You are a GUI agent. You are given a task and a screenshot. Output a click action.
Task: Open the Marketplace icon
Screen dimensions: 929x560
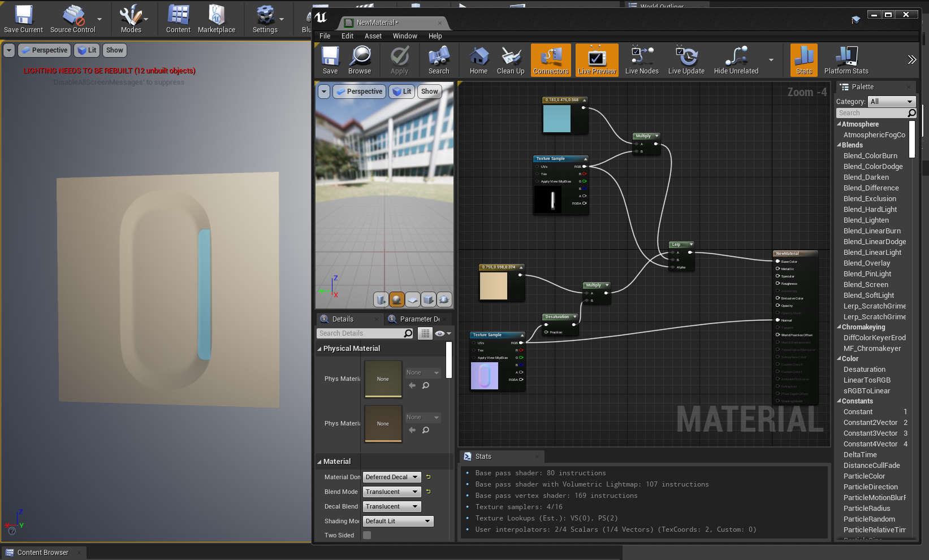click(x=217, y=19)
